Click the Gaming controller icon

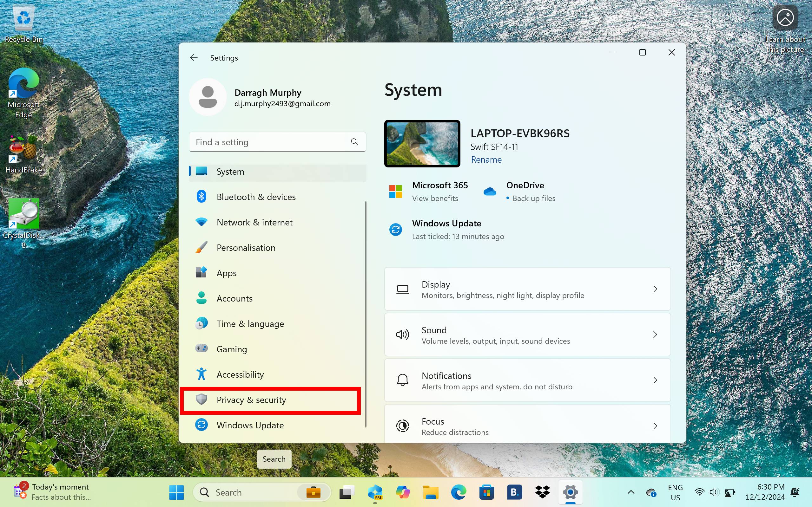[201, 349]
